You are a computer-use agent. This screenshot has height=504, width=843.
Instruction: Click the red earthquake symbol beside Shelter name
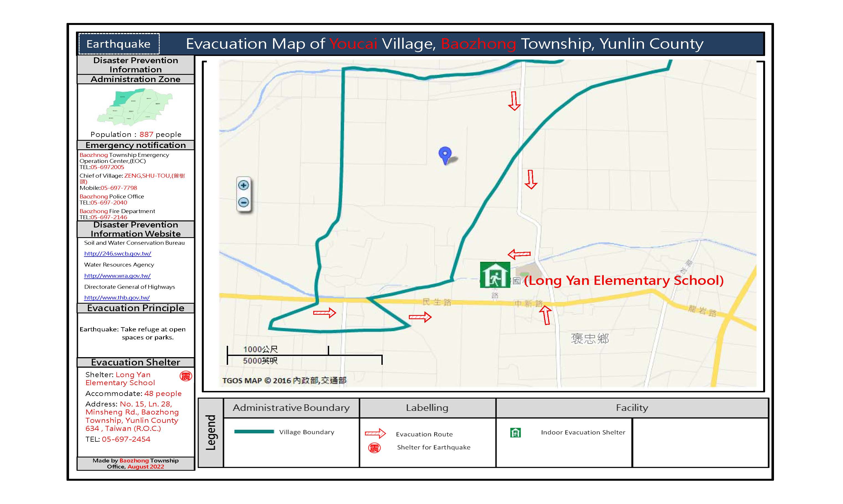pos(186,376)
